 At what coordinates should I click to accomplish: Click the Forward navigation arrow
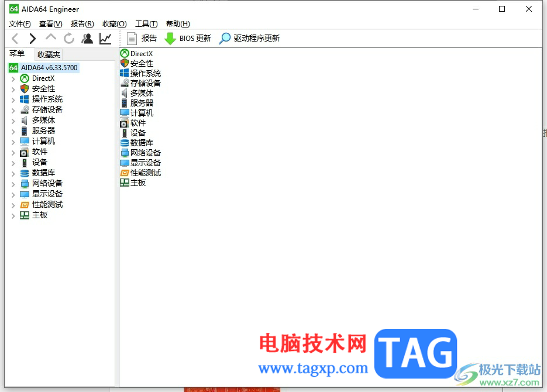click(x=32, y=39)
